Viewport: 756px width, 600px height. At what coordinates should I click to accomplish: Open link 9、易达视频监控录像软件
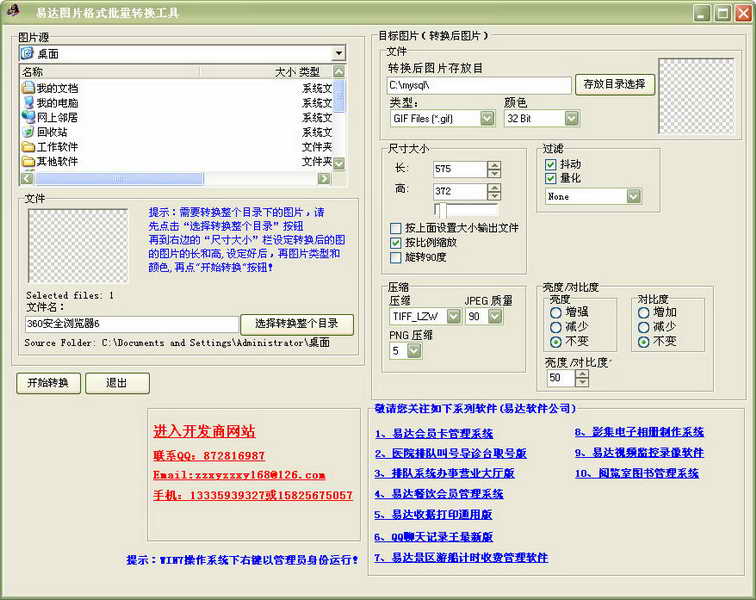pos(639,453)
